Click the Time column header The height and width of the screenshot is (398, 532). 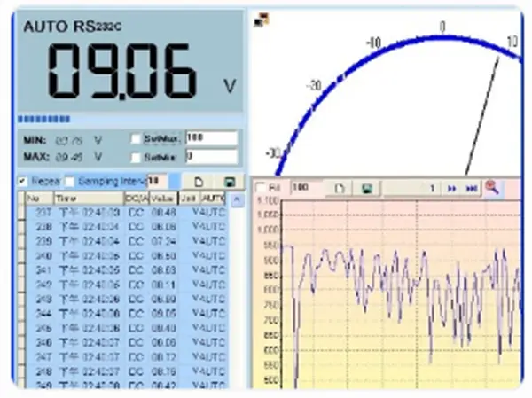point(89,199)
